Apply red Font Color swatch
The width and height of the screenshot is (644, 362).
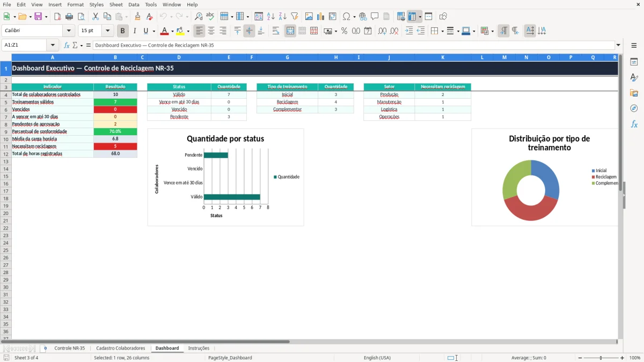(x=165, y=31)
